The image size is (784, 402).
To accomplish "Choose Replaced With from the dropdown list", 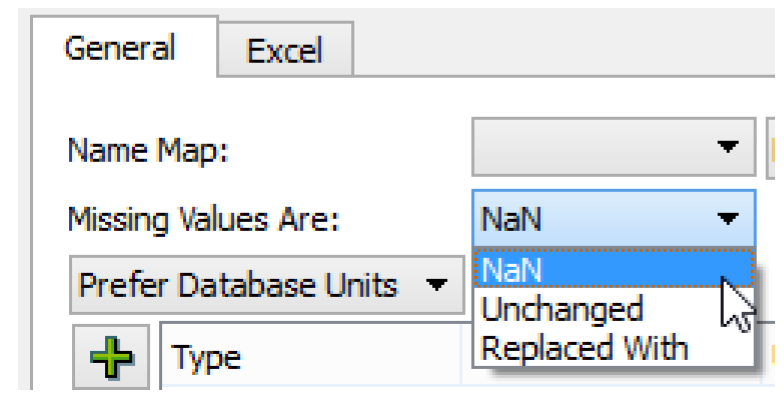I will click(x=613, y=348).
